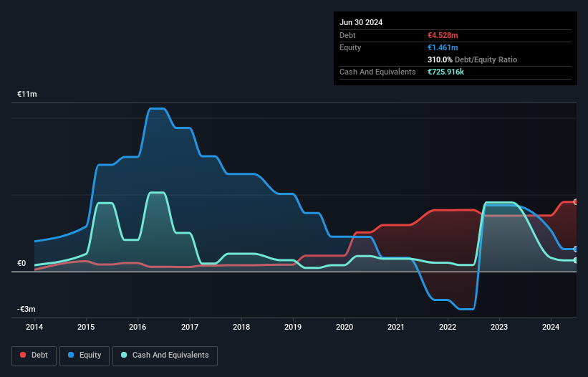Toggle the Debt series legend button
The width and height of the screenshot is (588, 377).
[x=34, y=355]
